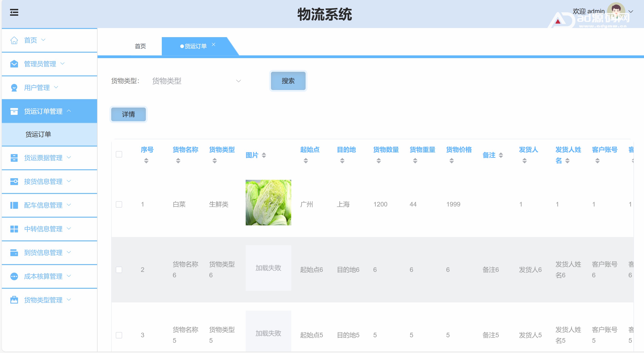Viewport: 644px width, 353px height.
Task: Toggle the select-all checkbox in the table header
Action: click(119, 154)
